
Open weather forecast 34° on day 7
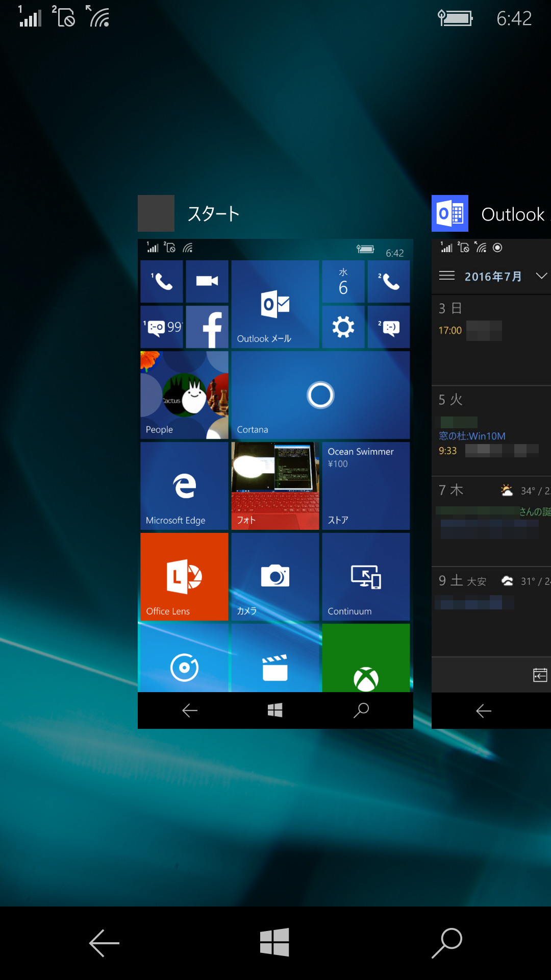point(525,491)
